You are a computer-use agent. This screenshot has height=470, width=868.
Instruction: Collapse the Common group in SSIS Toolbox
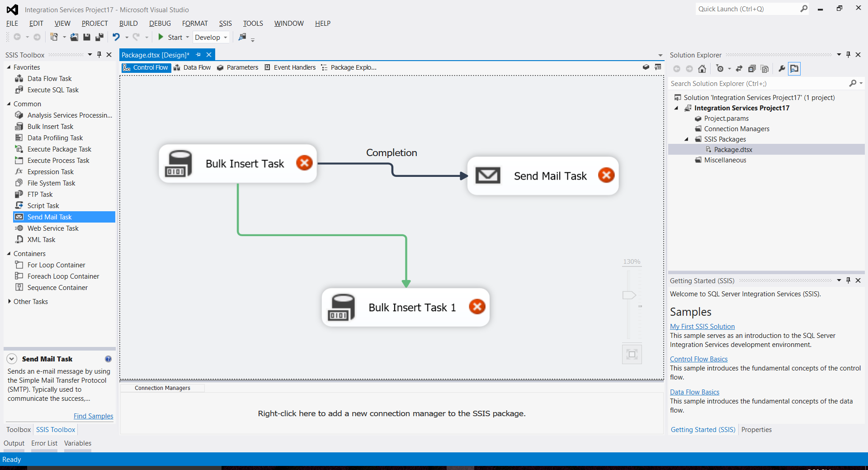(9, 104)
